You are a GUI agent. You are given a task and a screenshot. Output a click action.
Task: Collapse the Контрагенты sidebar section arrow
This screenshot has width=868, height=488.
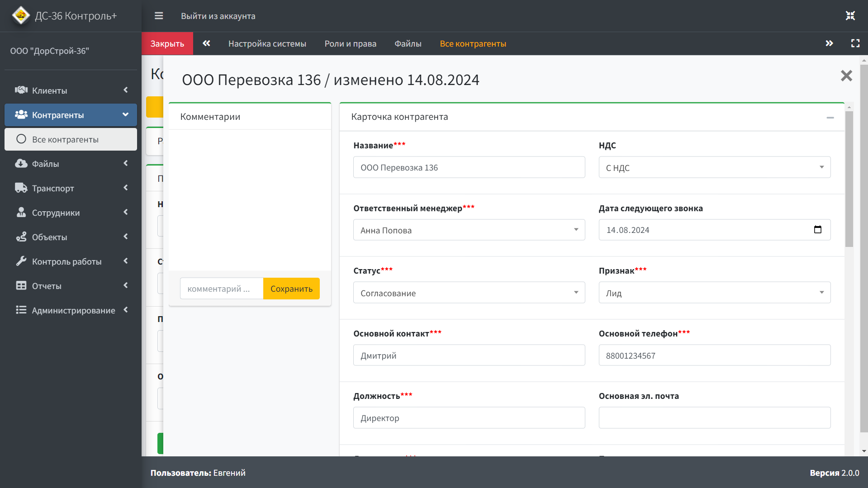[x=126, y=114]
